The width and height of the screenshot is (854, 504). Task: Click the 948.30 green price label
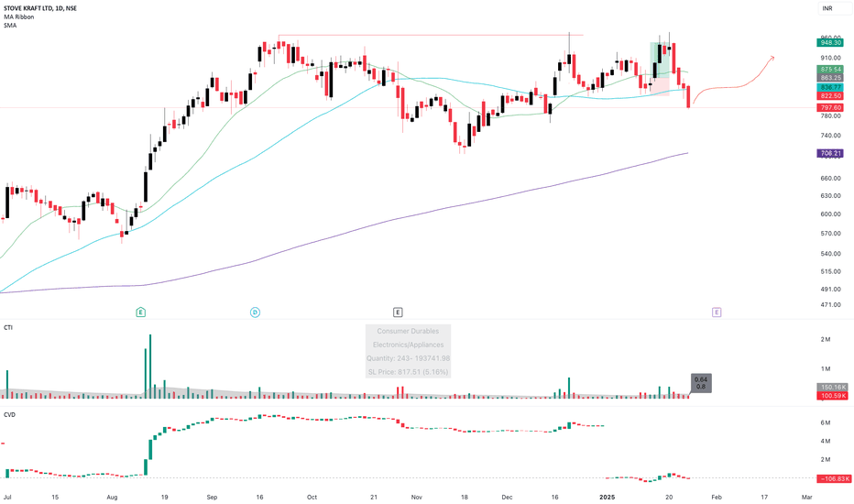[830, 42]
